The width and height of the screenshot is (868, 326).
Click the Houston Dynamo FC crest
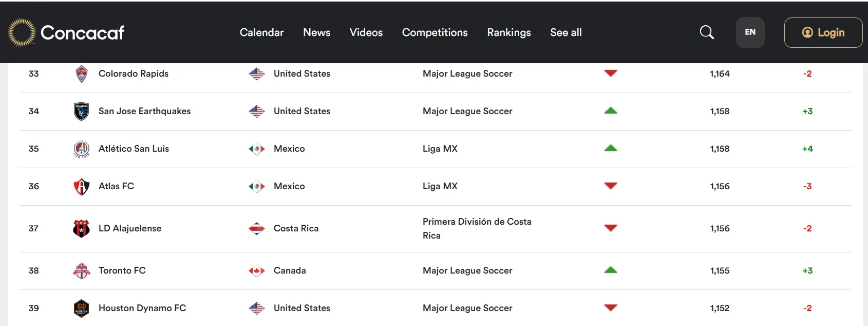tap(81, 308)
